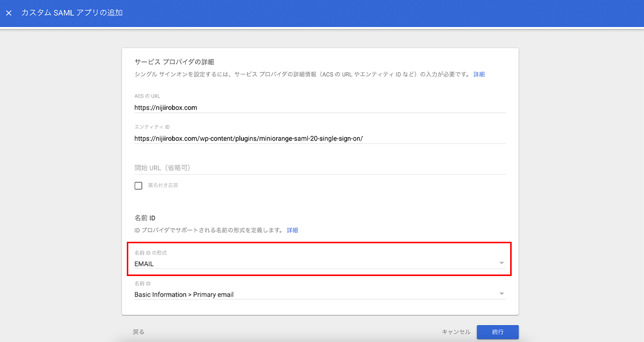Image resolution: width=644 pixels, height=342 pixels.
Task: Click the arrow icon beside Primary email
Action: click(x=501, y=294)
